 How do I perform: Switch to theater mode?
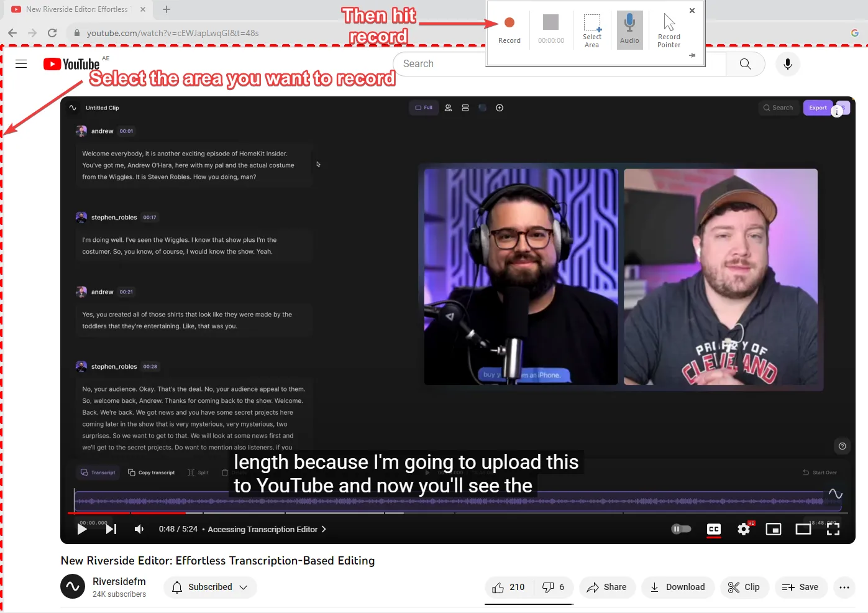[803, 529]
